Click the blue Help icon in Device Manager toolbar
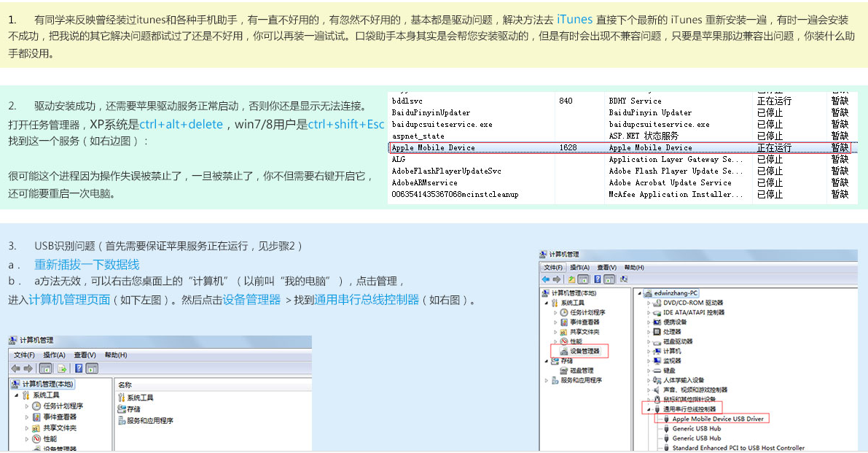 click(x=598, y=279)
